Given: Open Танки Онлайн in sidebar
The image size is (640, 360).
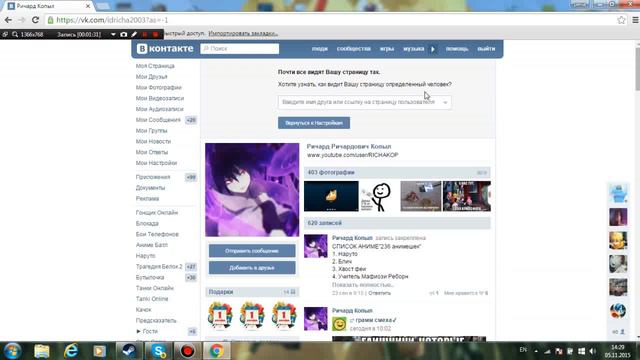Looking at the screenshot, I should point(155,288).
